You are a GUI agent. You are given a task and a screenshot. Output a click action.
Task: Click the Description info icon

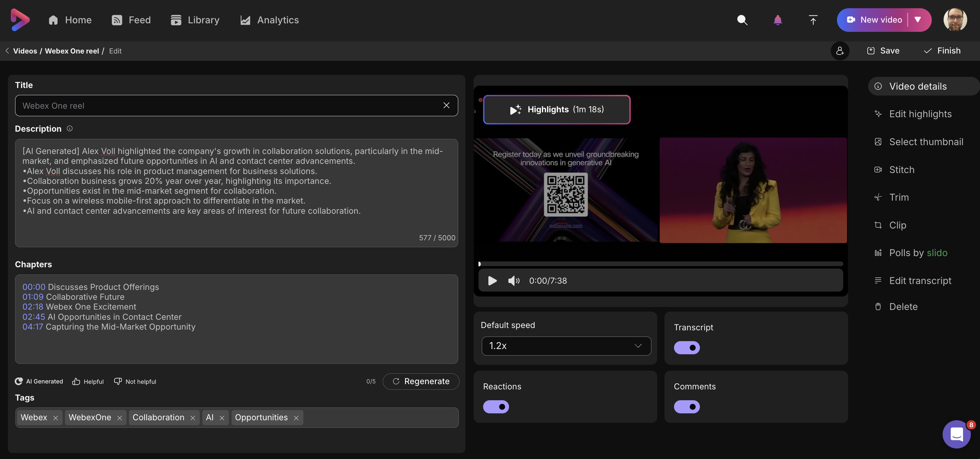pyautogui.click(x=70, y=128)
